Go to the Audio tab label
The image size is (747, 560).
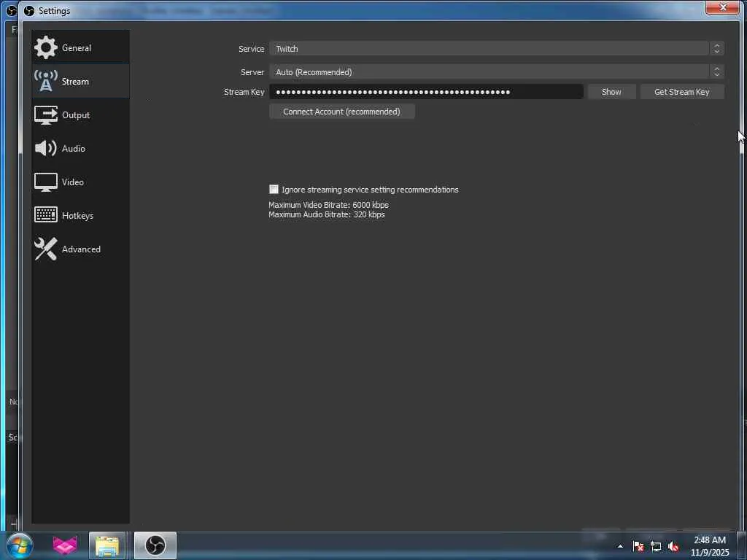pos(74,149)
